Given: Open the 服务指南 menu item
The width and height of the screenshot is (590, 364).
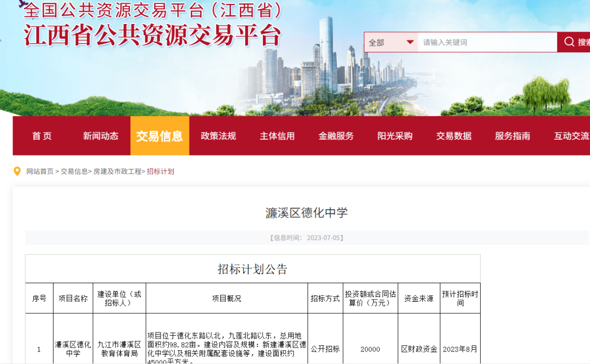Looking at the screenshot, I should (x=512, y=136).
